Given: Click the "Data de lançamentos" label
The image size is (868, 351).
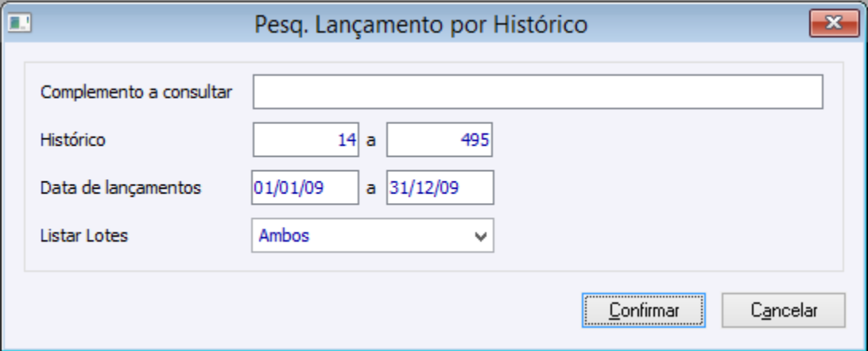Looking at the screenshot, I should tap(121, 189).
